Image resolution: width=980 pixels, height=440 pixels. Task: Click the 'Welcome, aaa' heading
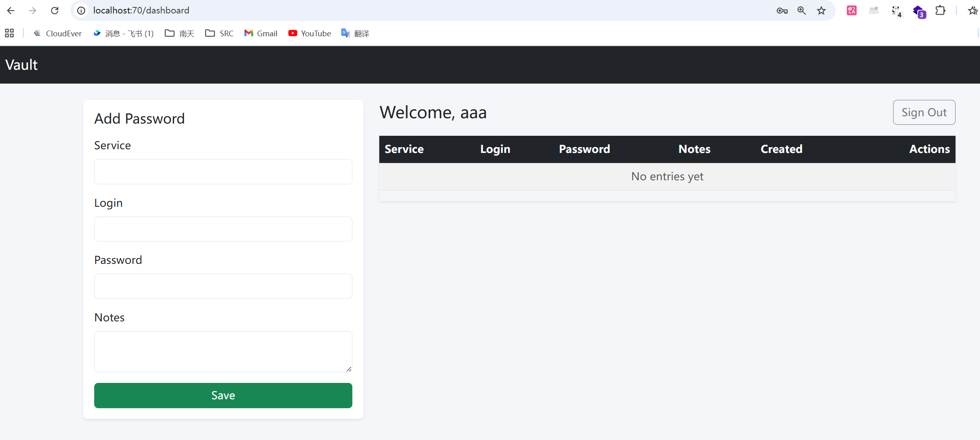point(433,113)
